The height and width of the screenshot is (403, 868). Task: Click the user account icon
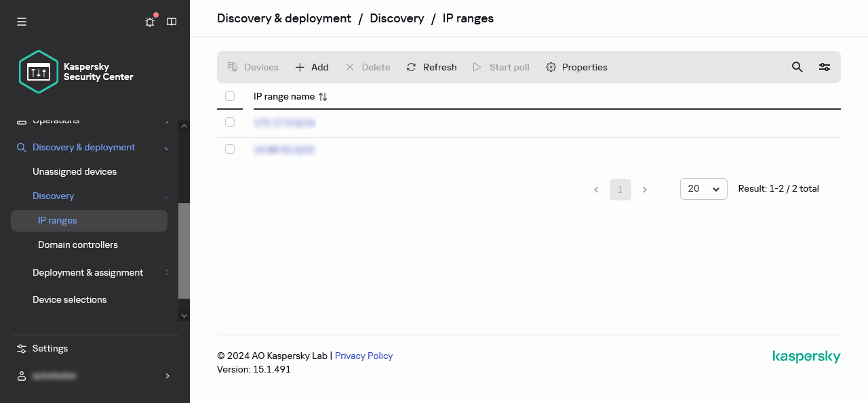pyautogui.click(x=22, y=375)
